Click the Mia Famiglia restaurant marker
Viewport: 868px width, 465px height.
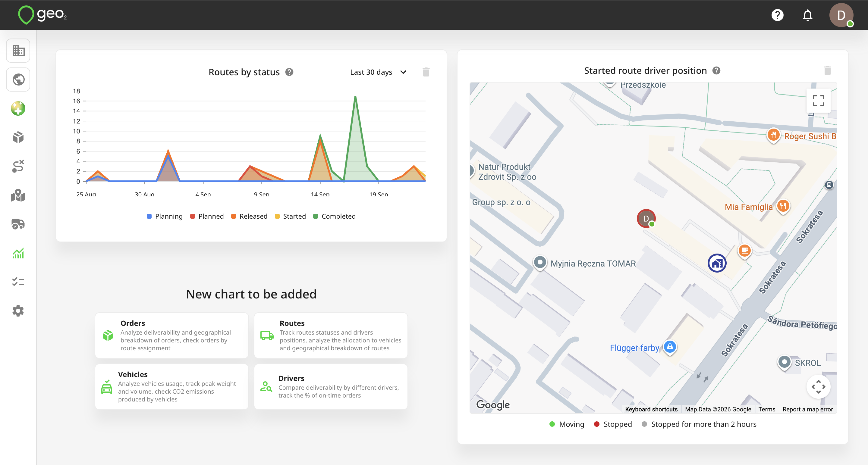pyautogui.click(x=783, y=206)
